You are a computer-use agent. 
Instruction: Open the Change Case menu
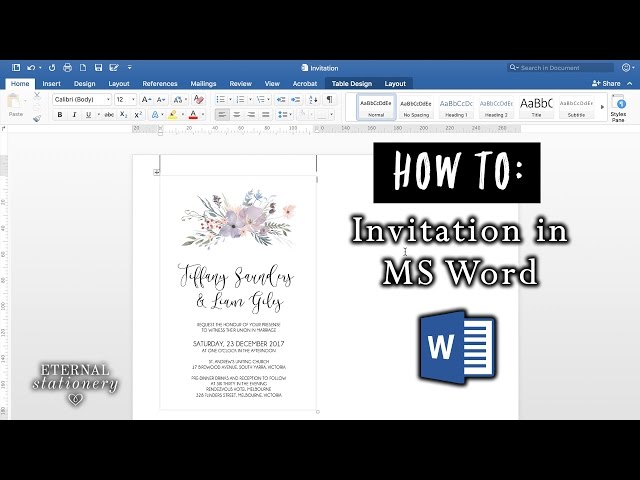180,99
